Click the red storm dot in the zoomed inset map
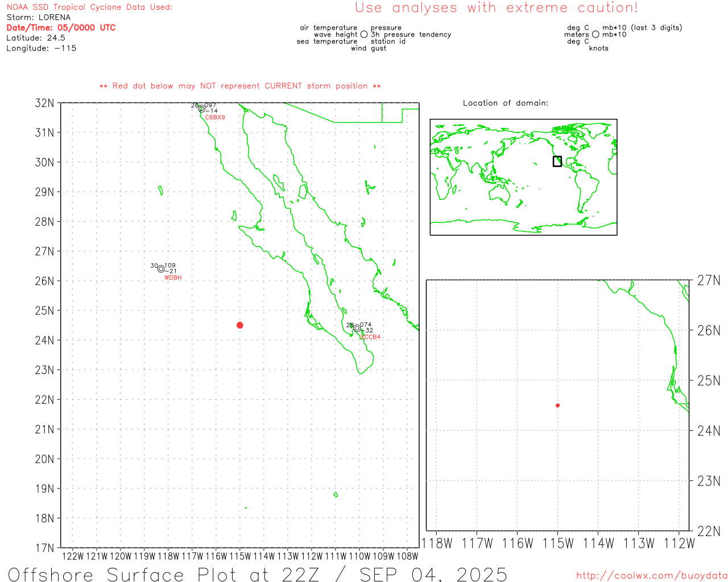The height and width of the screenshot is (582, 728). click(557, 405)
